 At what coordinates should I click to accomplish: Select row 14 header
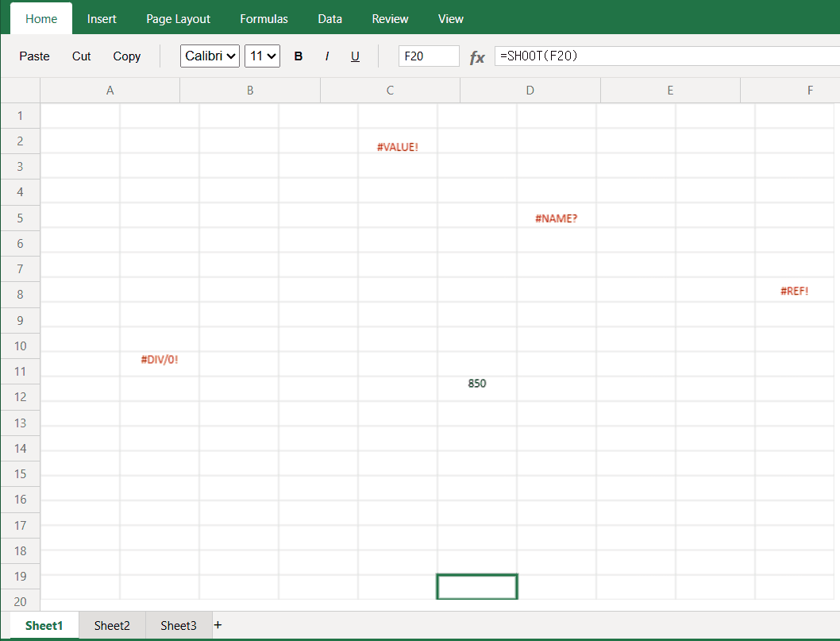(x=20, y=448)
